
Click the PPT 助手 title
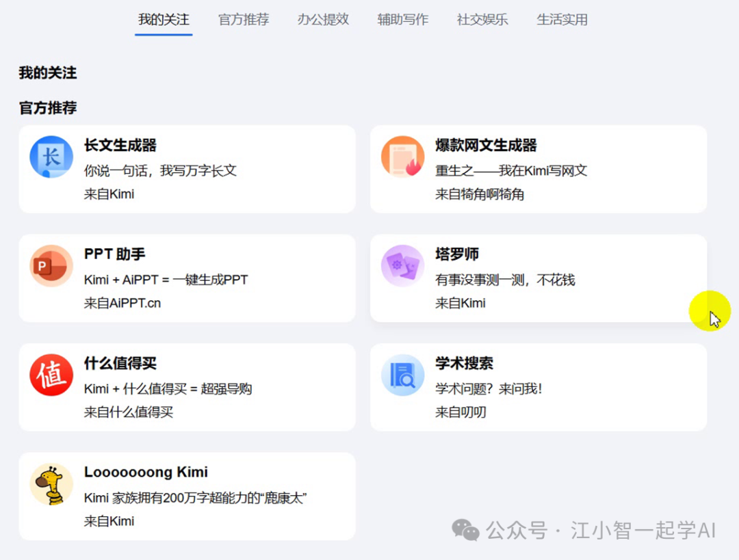(114, 254)
